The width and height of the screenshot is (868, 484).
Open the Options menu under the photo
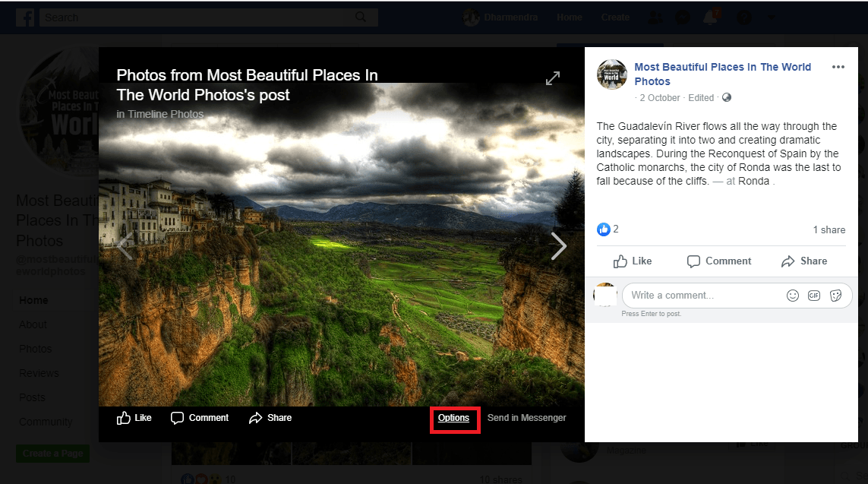(454, 418)
